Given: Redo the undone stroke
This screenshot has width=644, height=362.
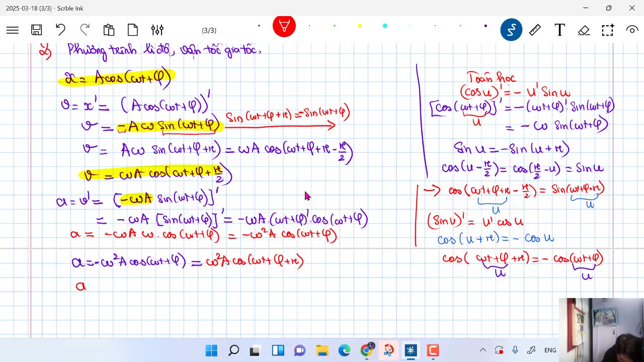Looking at the screenshot, I should [85, 30].
